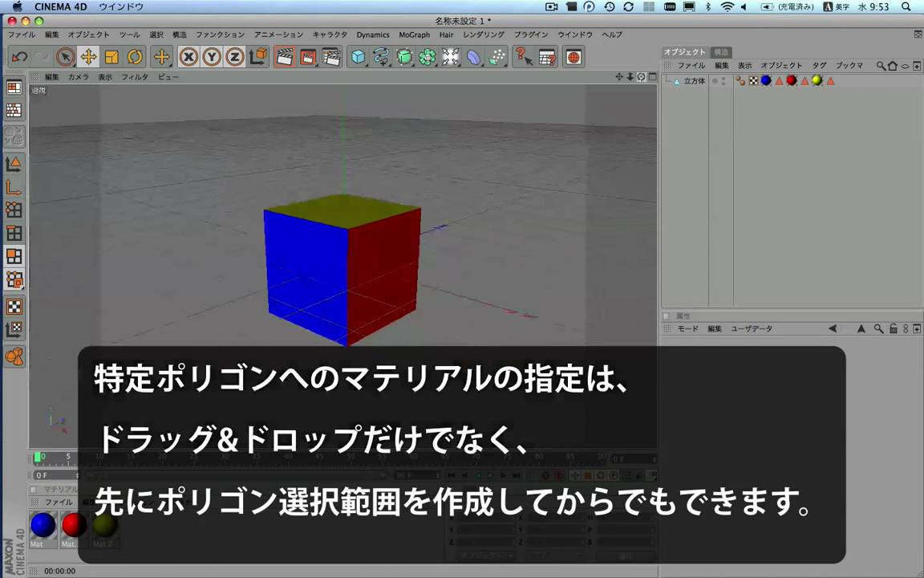The width and height of the screenshot is (924, 578).
Task: Open the レンダリング menu
Action: click(484, 35)
